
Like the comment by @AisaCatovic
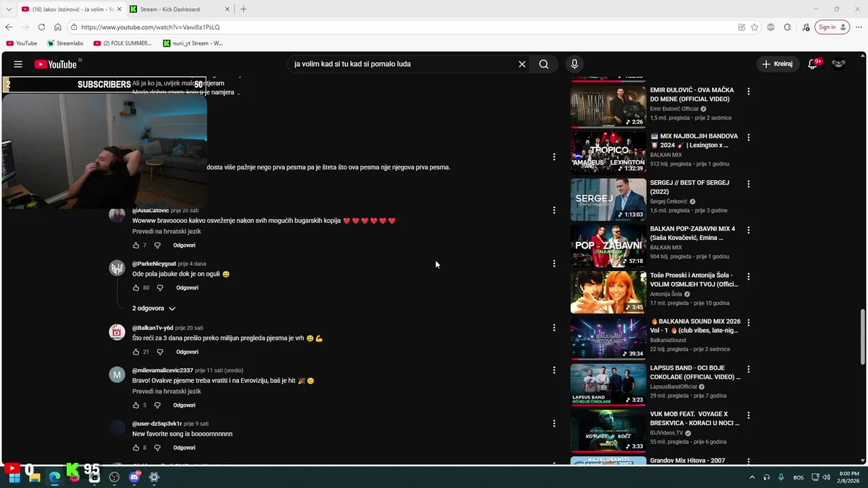click(x=136, y=245)
